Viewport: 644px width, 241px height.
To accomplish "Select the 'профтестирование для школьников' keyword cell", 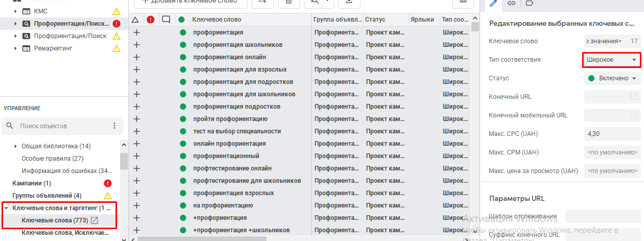I will (x=247, y=181).
